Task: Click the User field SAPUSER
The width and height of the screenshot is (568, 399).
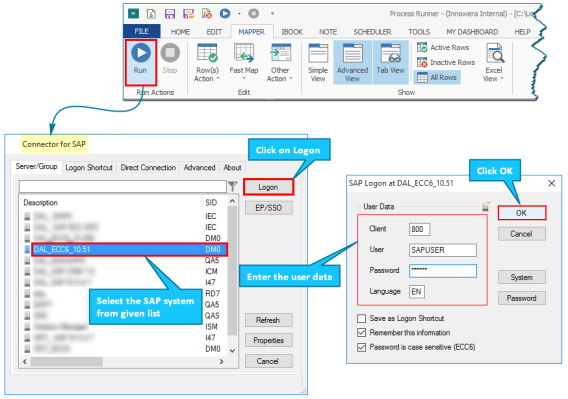Action: click(443, 250)
